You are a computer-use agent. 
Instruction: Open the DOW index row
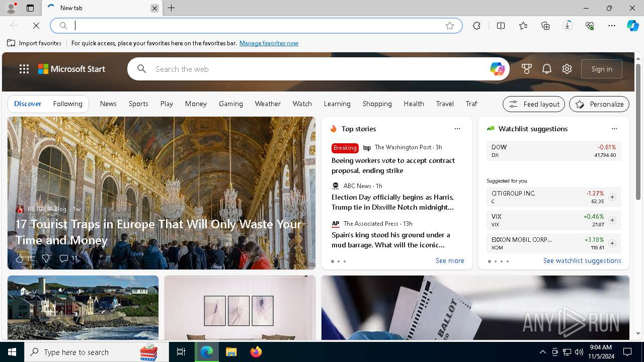point(554,151)
